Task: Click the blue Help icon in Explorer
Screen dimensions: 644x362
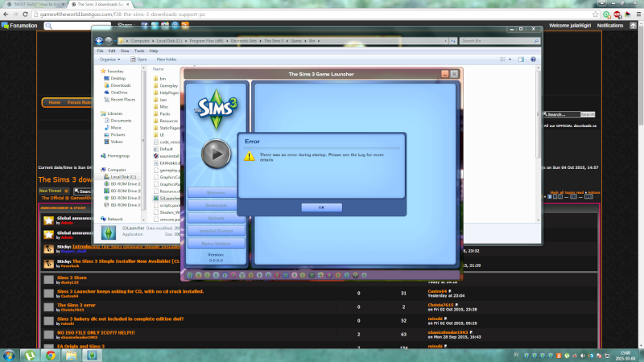Action: (x=533, y=60)
